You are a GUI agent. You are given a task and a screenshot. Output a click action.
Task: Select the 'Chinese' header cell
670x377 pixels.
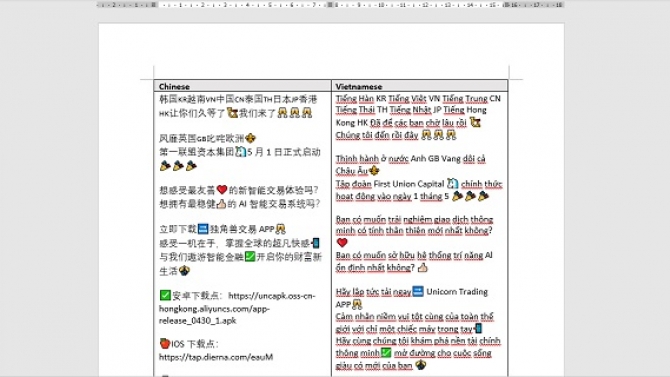pos(243,86)
